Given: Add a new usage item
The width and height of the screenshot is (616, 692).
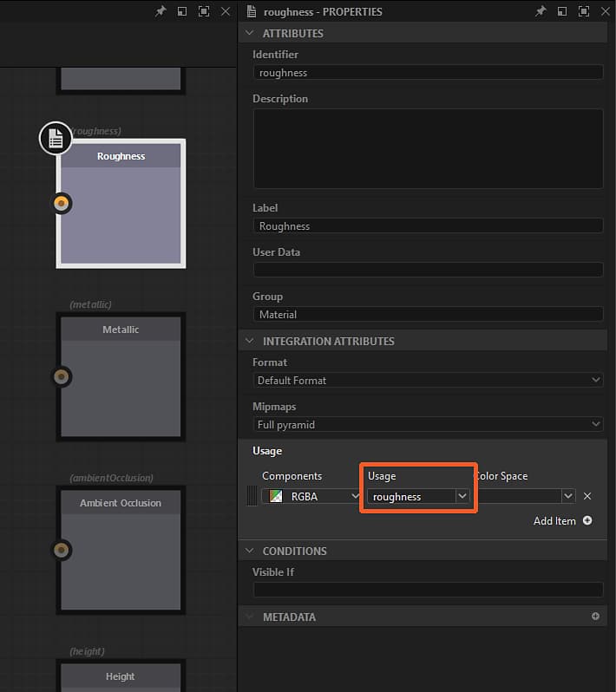Looking at the screenshot, I should (562, 521).
